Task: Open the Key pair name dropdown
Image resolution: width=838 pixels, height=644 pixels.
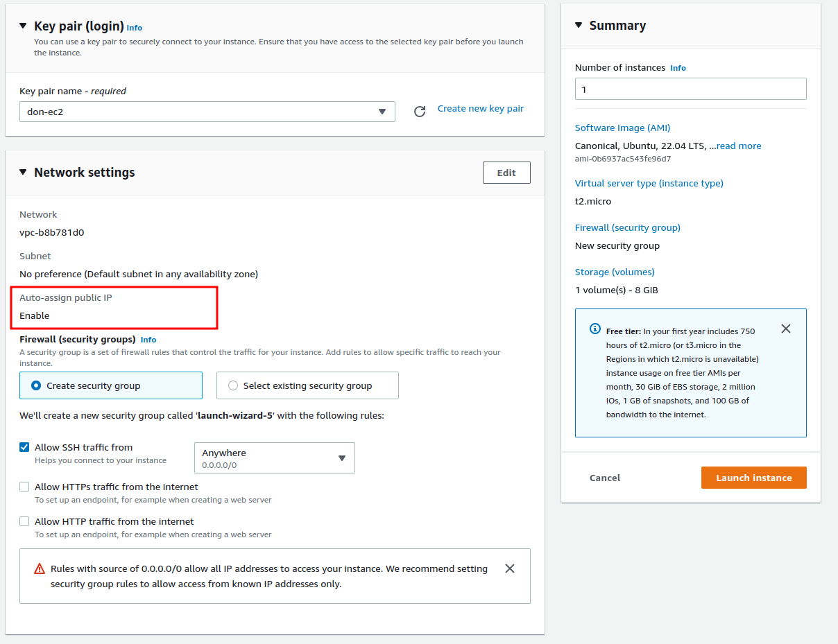Action: click(x=207, y=112)
